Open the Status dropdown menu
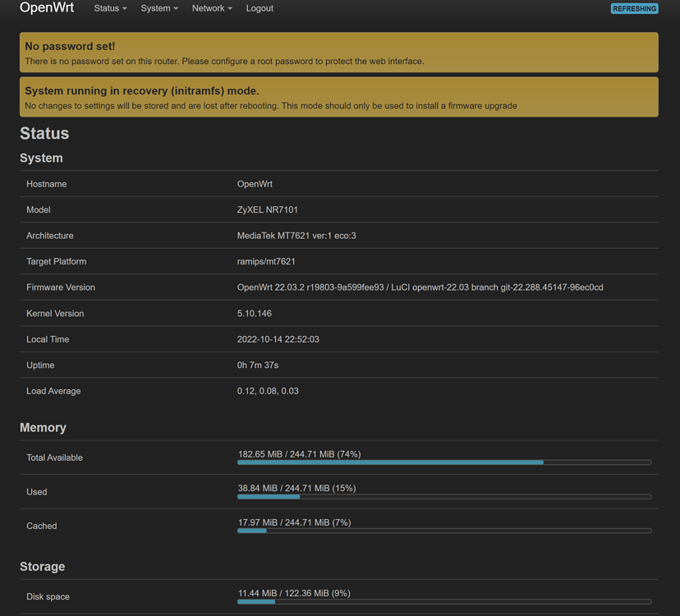 [x=109, y=8]
